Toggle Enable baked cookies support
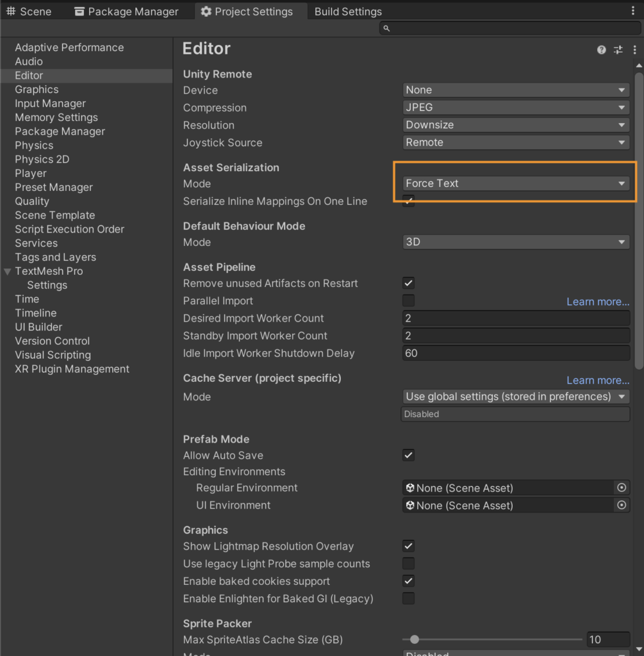The width and height of the screenshot is (644, 656). coord(408,581)
